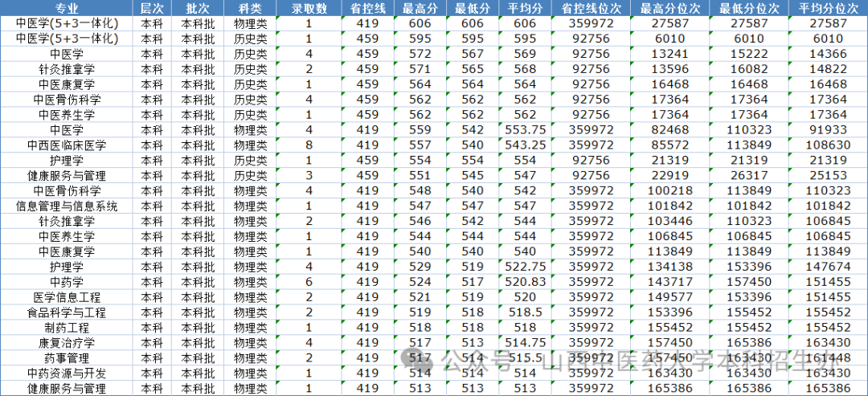Click the 最高分位次 column header
This screenshot has height=396, width=868.
click(670, 9)
